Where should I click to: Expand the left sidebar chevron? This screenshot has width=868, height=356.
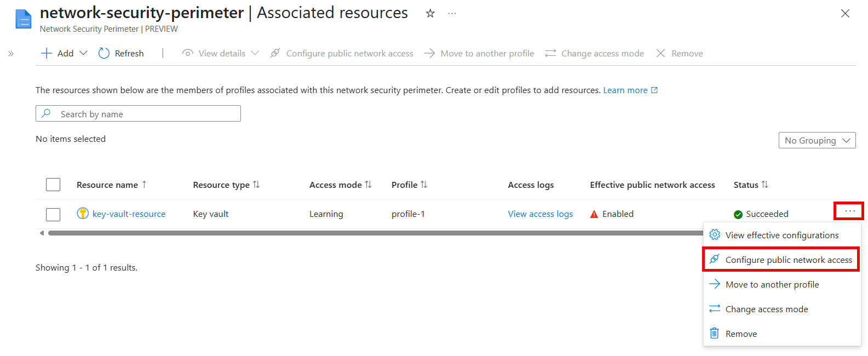point(11,54)
